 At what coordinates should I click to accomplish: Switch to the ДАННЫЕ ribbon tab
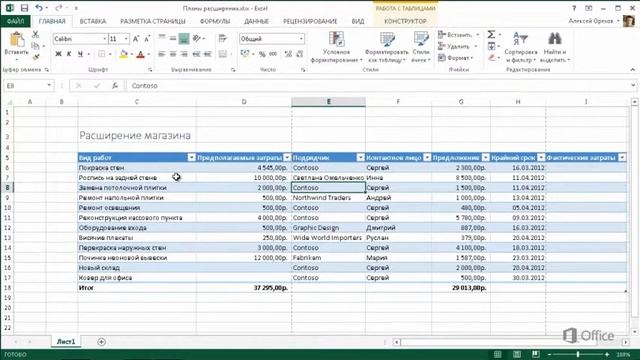click(256, 21)
